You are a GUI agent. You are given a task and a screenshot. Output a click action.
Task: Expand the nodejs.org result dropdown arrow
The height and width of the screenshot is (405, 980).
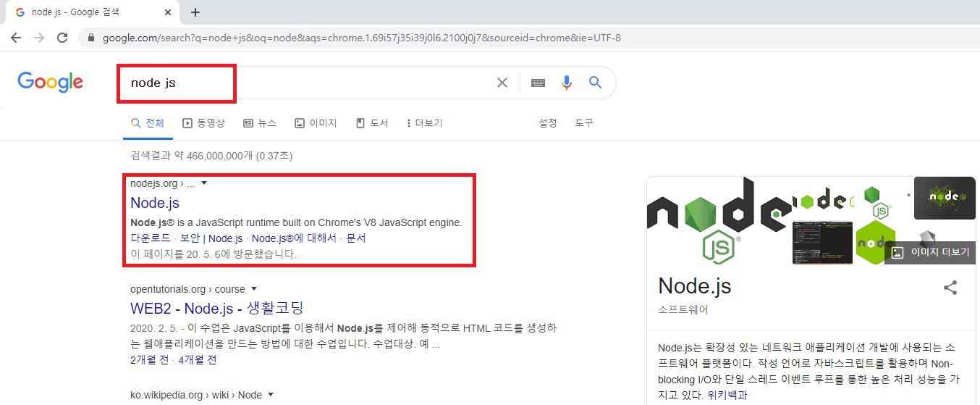pyautogui.click(x=204, y=183)
